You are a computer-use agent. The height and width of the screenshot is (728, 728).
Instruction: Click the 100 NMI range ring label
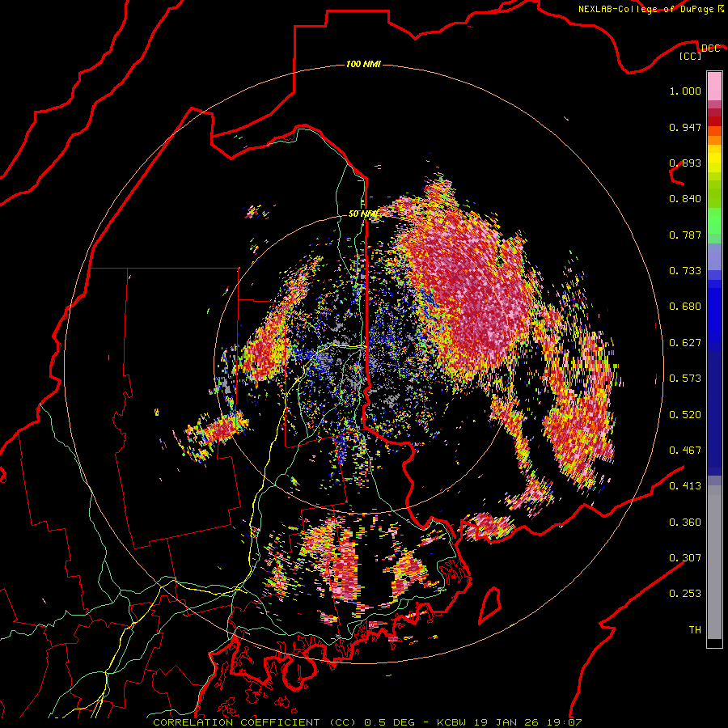363,64
